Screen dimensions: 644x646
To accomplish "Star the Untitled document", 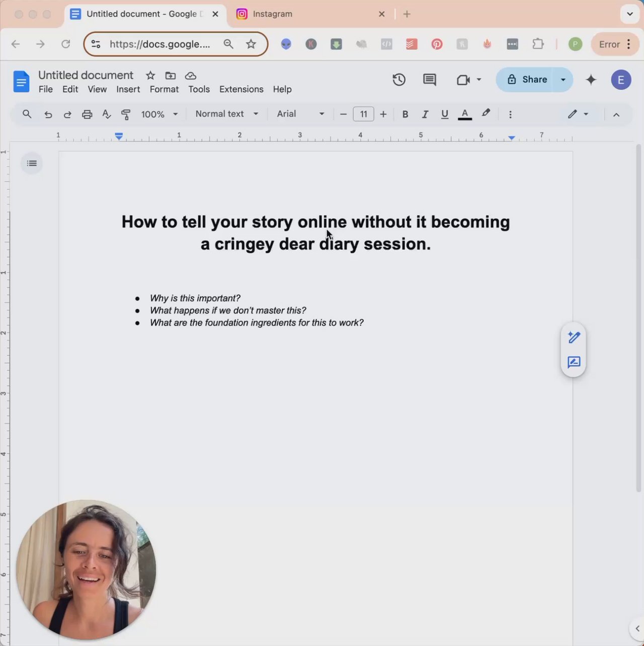I will tap(150, 75).
